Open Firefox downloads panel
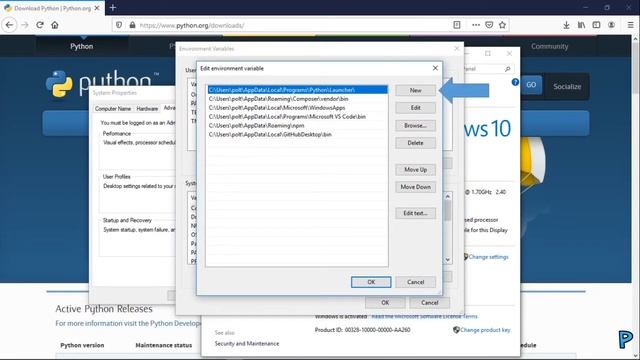This screenshot has width=640, height=360. click(566, 25)
